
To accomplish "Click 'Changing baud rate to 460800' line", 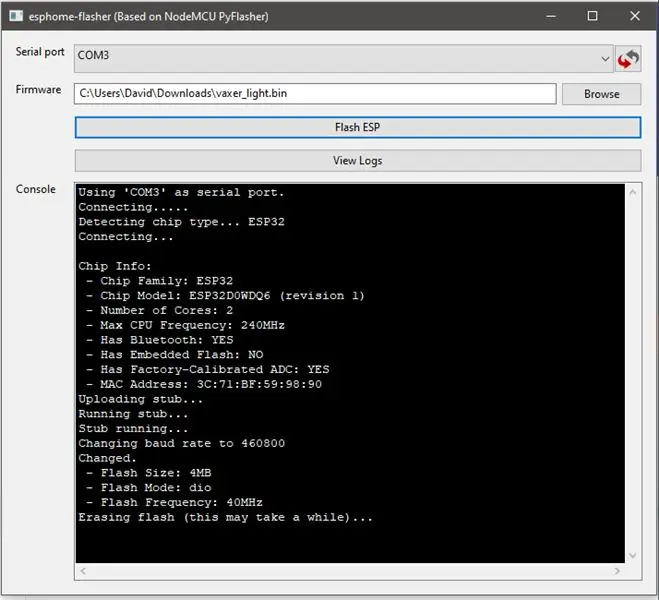I will pos(182,443).
